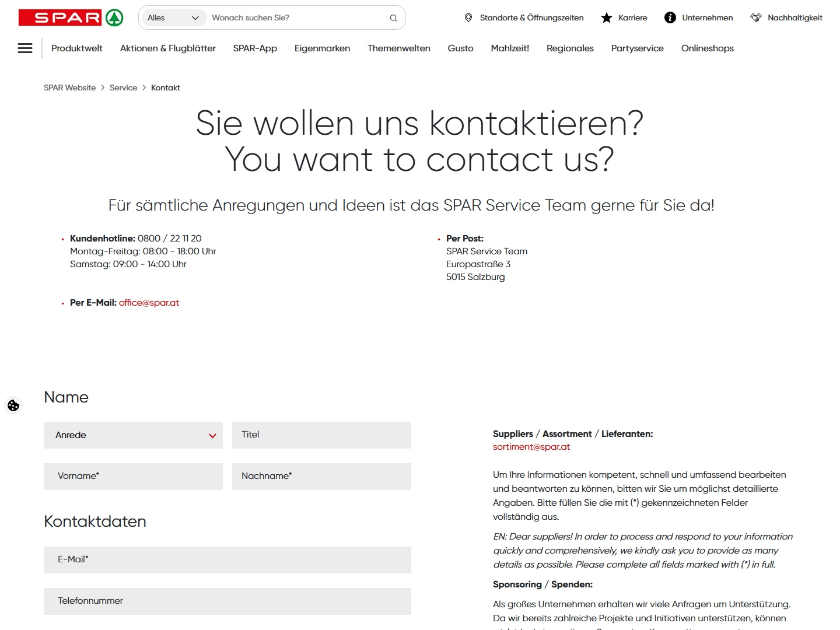Screen dimensions: 840x630
Task: Expand the Anrede dropdown
Action: [133, 435]
